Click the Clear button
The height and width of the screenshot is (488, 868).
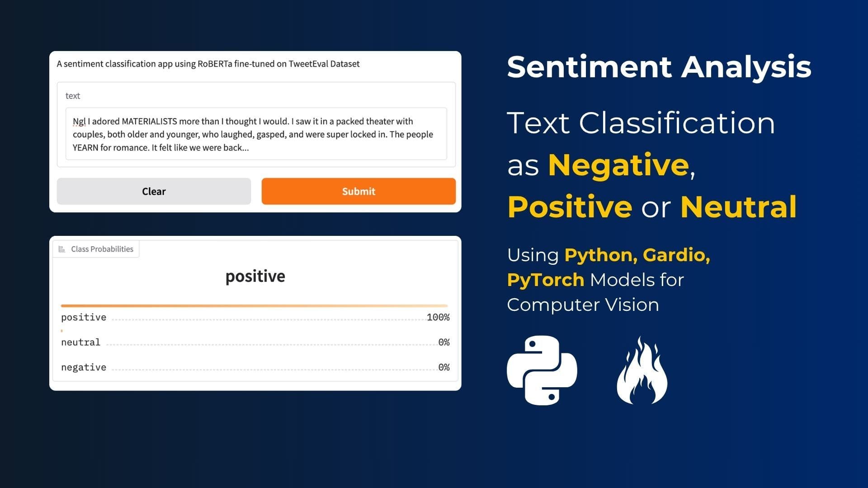(x=154, y=191)
